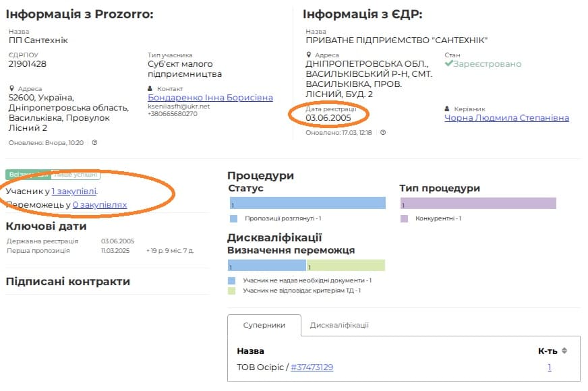Click the help icon beside ЄДР update time

pyautogui.click(x=383, y=133)
